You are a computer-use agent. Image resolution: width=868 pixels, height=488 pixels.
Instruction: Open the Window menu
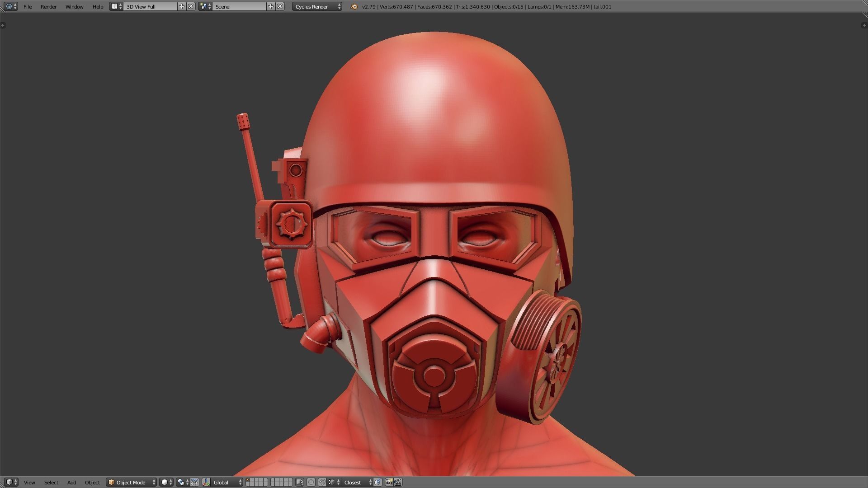tap(74, 6)
